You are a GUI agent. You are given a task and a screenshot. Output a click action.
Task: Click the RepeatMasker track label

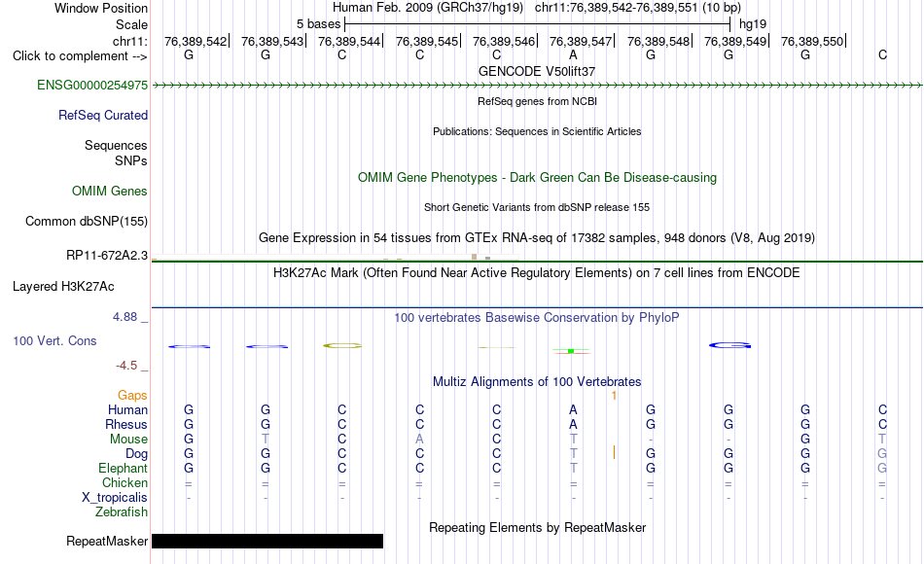pos(107,541)
